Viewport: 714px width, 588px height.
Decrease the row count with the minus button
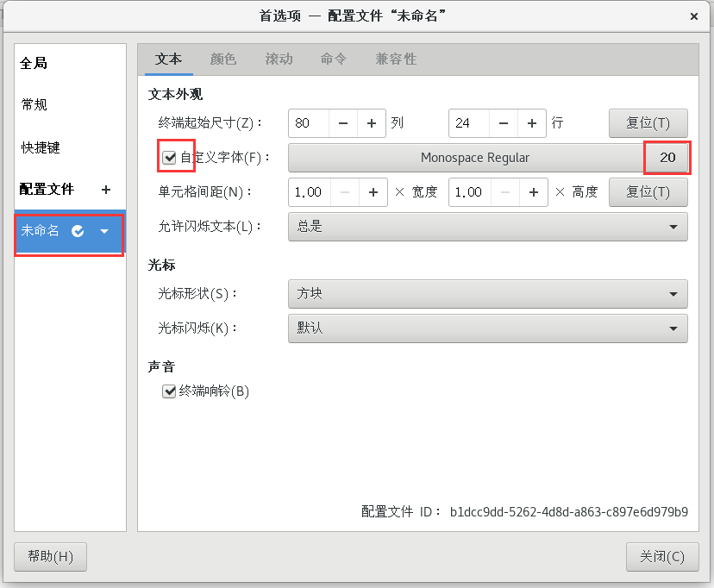click(x=504, y=123)
